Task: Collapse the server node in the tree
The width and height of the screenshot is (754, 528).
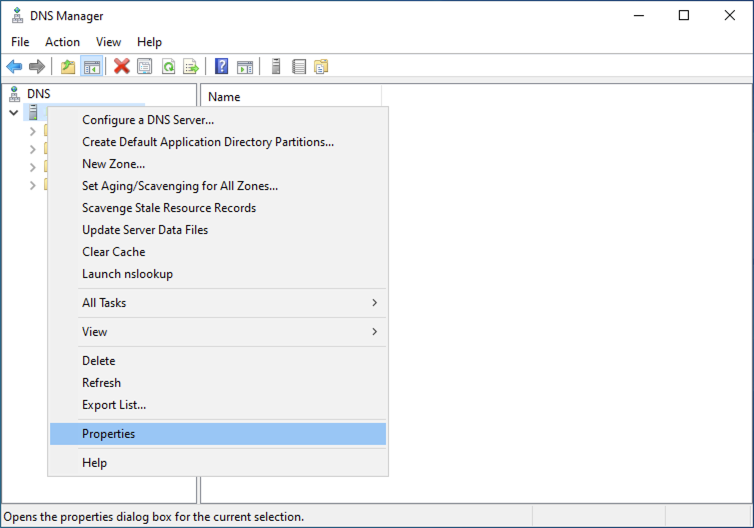Action: click(x=13, y=113)
